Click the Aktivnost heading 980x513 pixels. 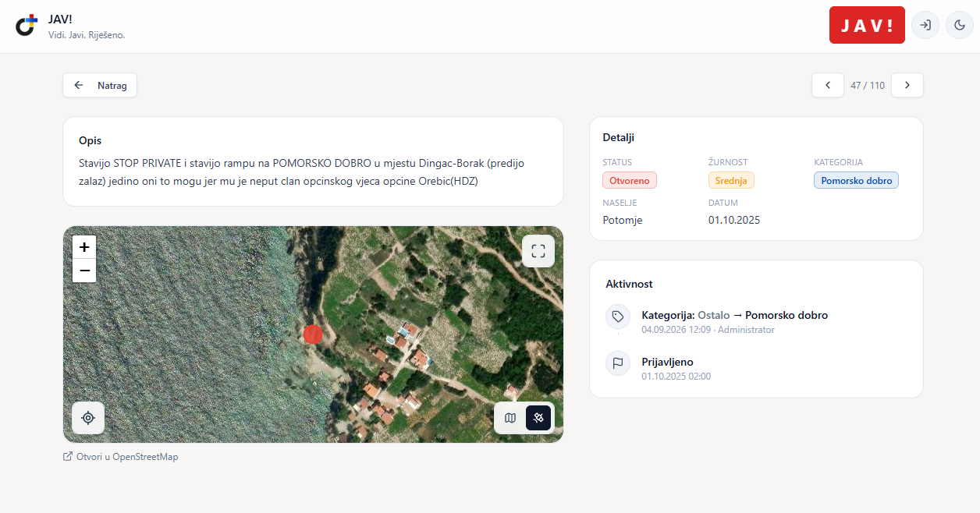tap(629, 284)
